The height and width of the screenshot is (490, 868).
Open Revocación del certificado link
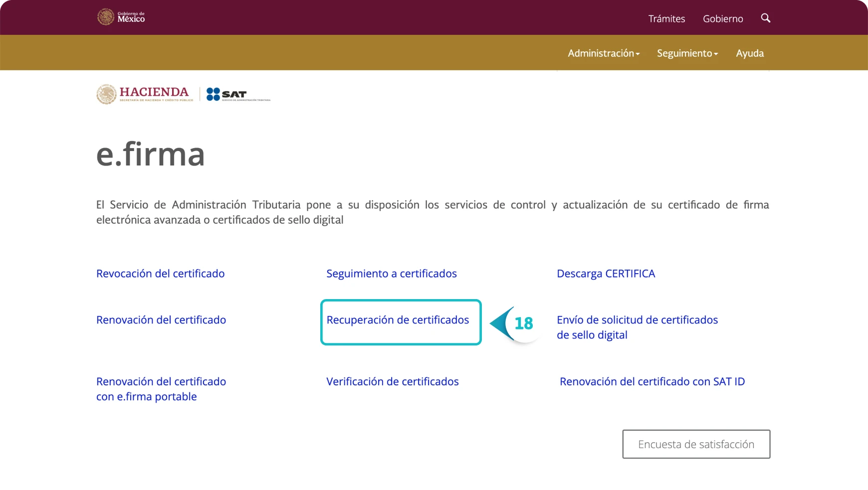click(x=160, y=274)
